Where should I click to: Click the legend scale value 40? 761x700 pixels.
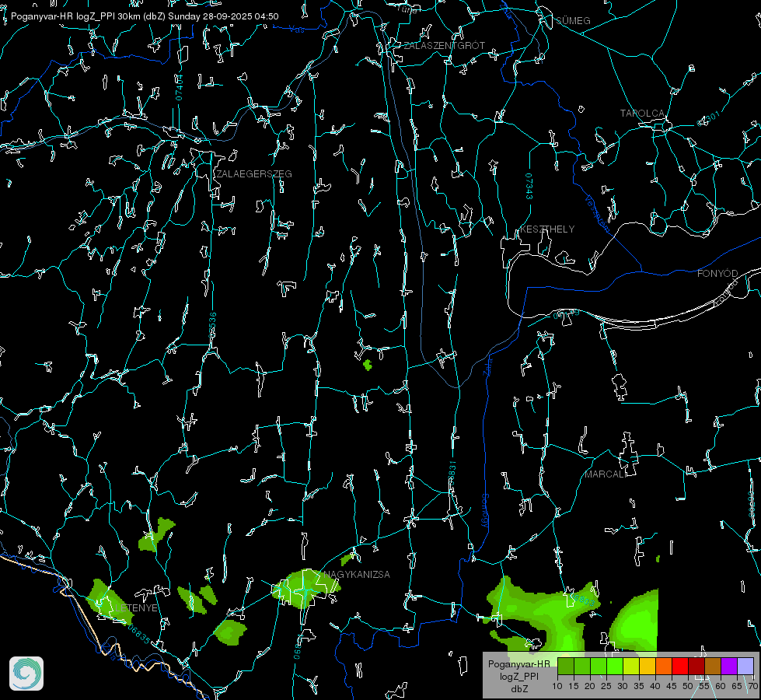click(655, 686)
